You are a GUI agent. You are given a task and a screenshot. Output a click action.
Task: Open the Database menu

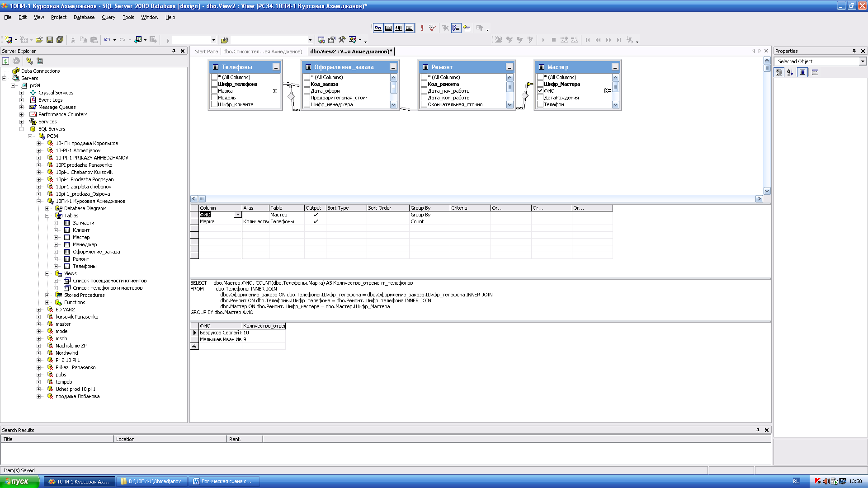point(84,17)
